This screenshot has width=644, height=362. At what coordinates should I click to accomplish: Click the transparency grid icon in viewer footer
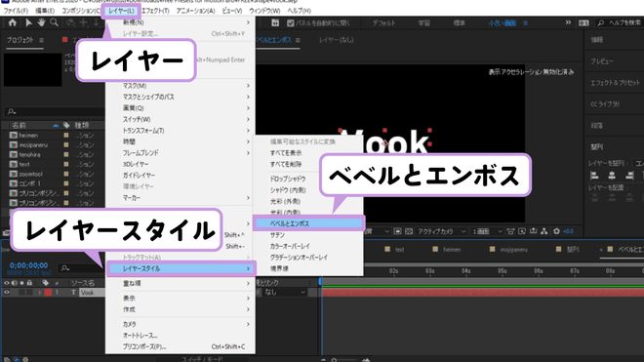click(x=409, y=231)
